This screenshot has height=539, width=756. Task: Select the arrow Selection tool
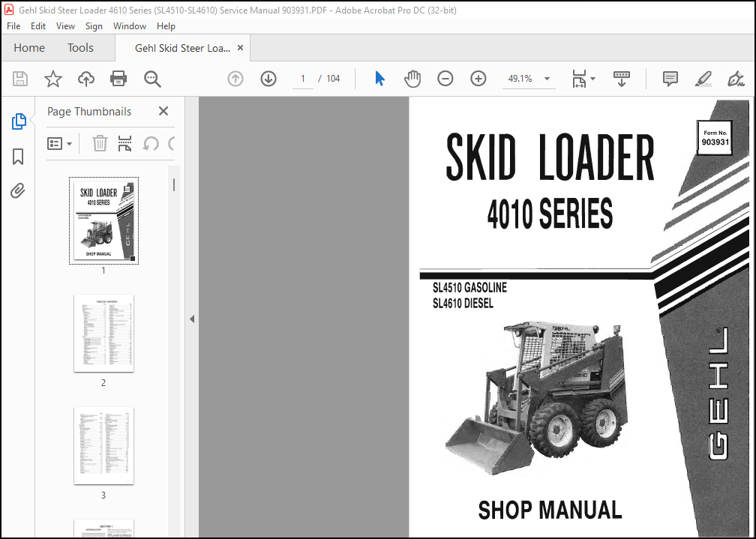tap(380, 79)
